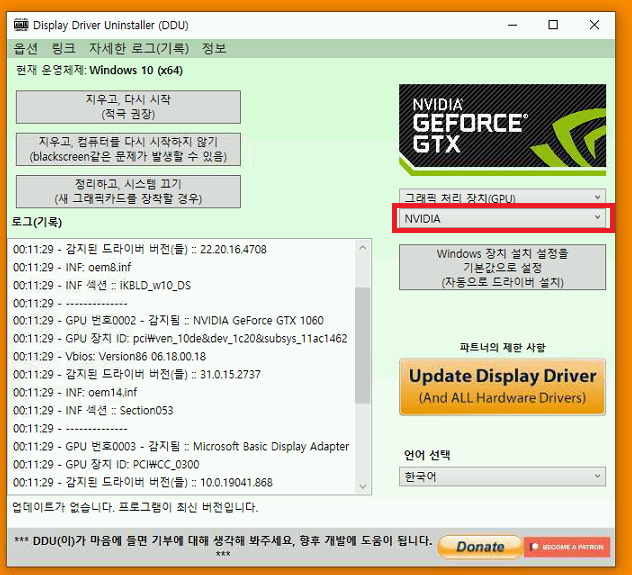Image resolution: width=632 pixels, height=575 pixels.
Task: Click the log scrollbar up arrow
Action: [x=363, y=247]
